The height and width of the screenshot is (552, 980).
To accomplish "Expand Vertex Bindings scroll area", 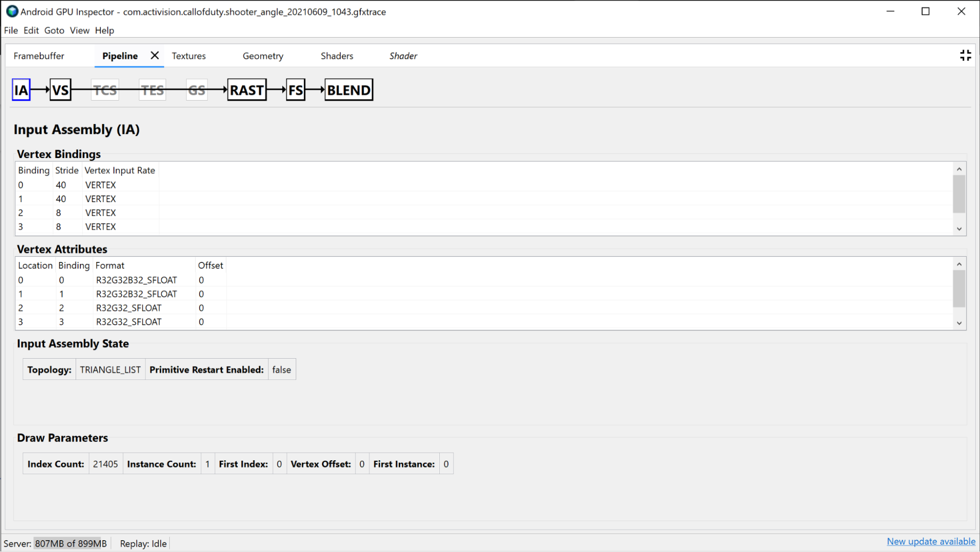I will pyautogui.click(x=960, y=229).
